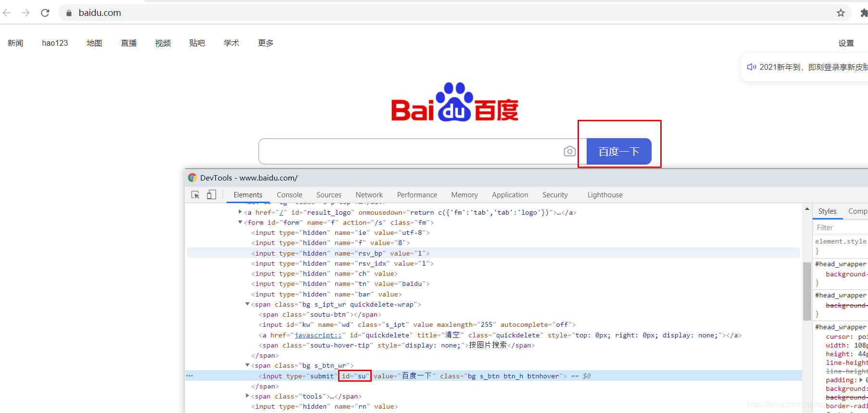
Task: Select the input type="submit" id su row
Action: coord(493,376)
